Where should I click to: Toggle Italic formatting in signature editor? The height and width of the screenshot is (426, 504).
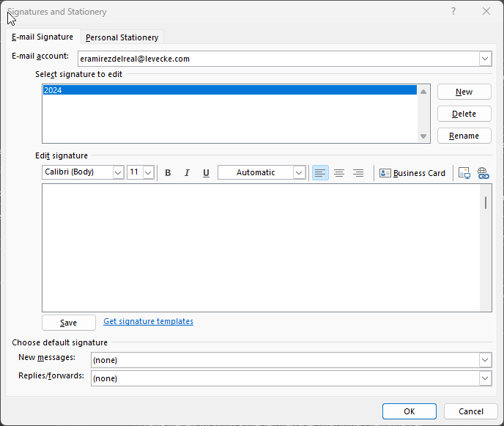tap(187, 173)
